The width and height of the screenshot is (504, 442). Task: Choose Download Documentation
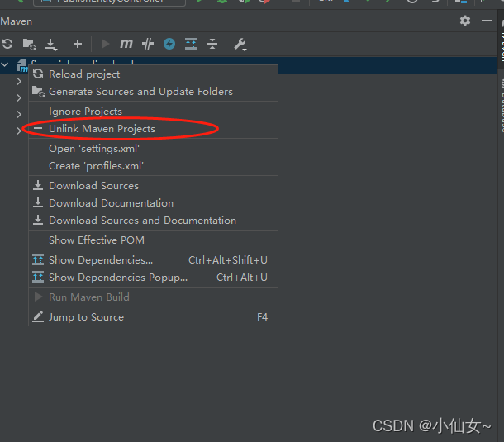pos(154,203)
